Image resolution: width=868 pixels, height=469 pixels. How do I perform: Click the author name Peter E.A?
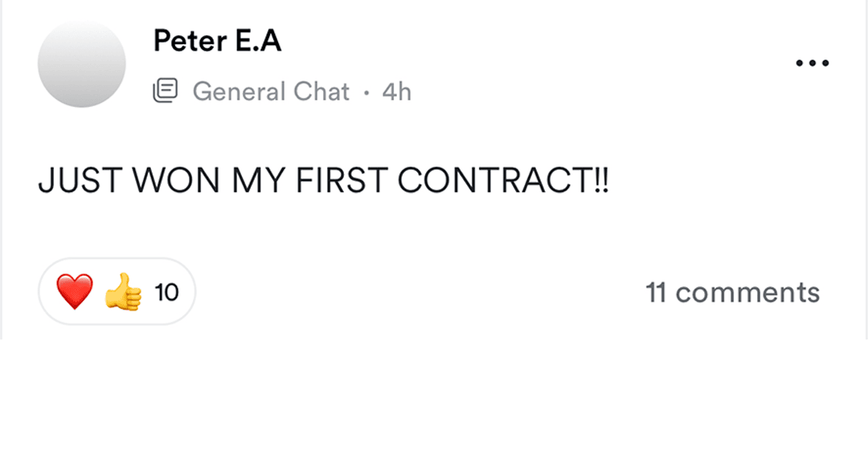pos(217,40)
